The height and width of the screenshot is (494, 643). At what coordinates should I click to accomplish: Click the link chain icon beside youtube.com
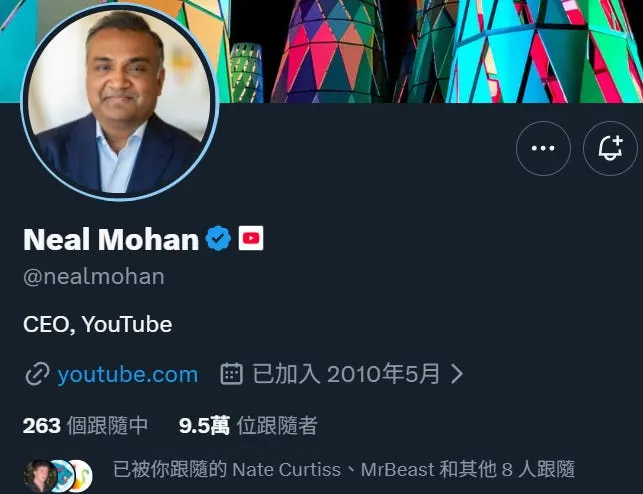[37, 374]
